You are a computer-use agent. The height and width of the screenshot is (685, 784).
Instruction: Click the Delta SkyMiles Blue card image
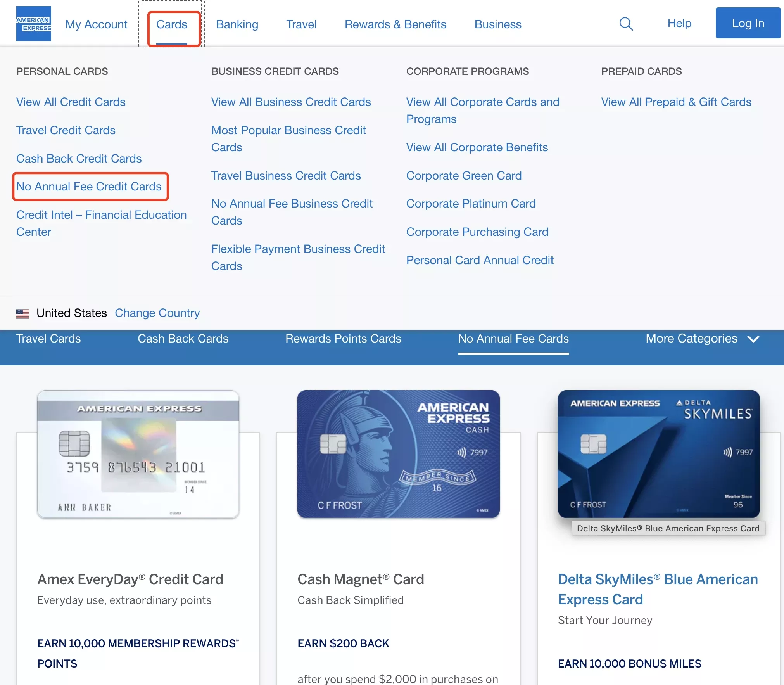(659, 454)
